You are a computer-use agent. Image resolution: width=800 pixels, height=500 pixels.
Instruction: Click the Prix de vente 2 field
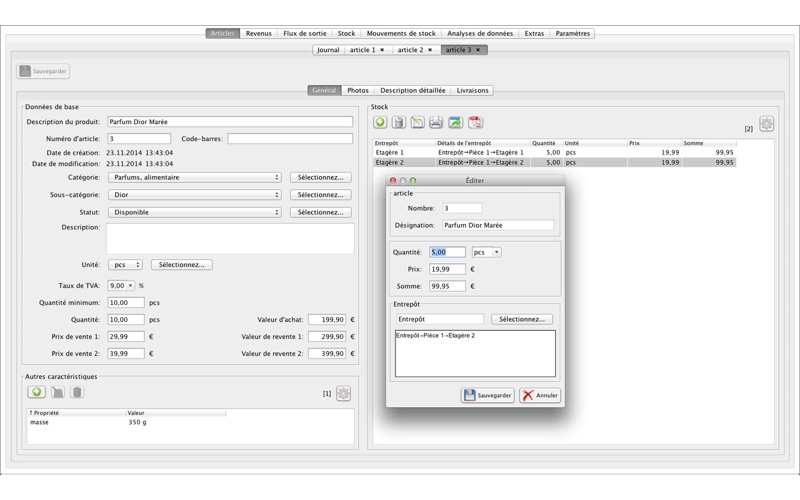126,354
